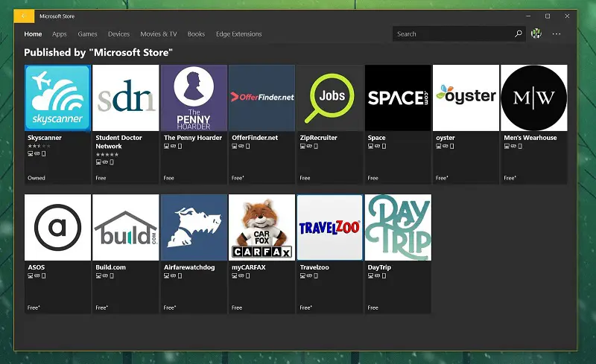Open the myCARFAX fox logo tile
596x364 pixels.
[262, 227]
